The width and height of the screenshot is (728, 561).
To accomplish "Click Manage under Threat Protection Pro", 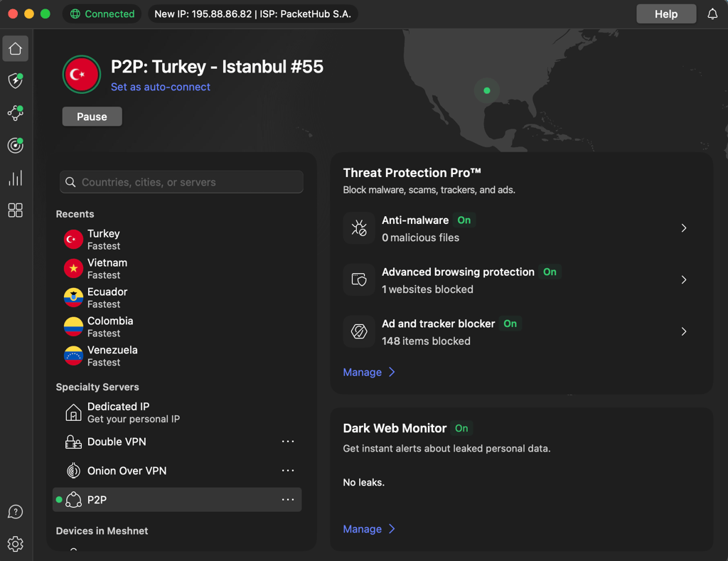I will click(369, 373).
